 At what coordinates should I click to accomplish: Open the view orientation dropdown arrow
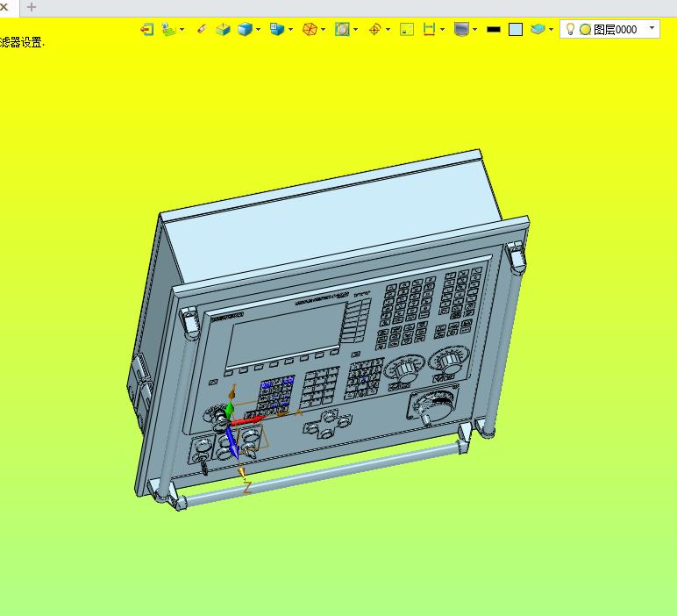290,29
